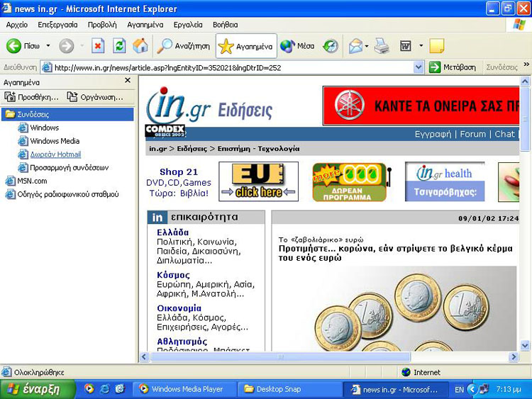
Task: Close the Αγαπημένα side panel
Action: 128,80
